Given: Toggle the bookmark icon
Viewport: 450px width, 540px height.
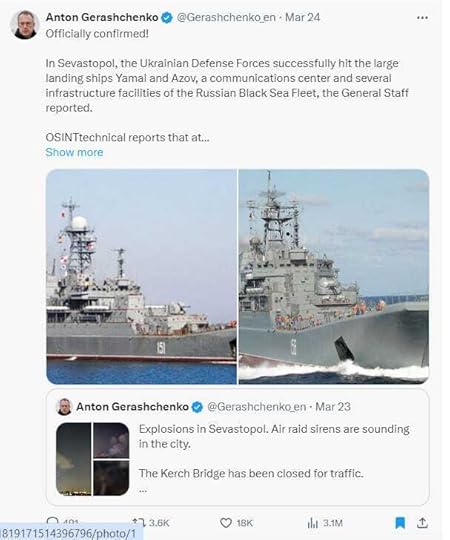Looking at the screenshot, I should (400, 523).
